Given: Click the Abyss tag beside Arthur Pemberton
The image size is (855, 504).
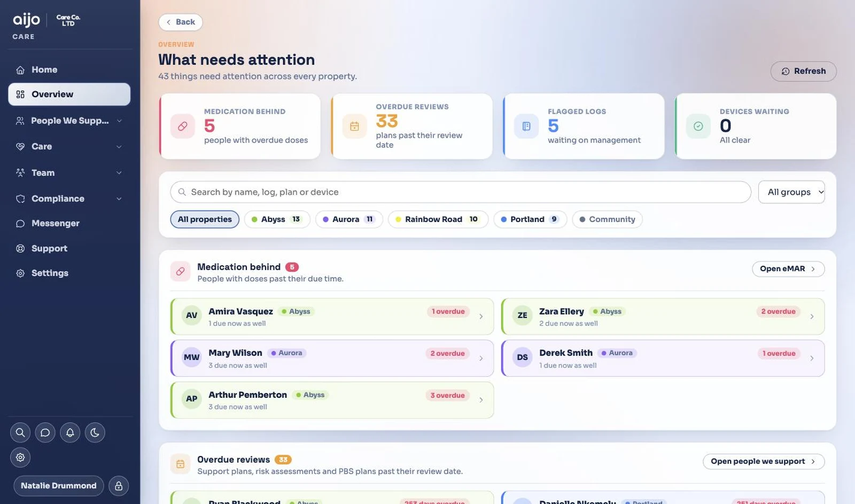Looking at the screenshot, I should [310, 395].
